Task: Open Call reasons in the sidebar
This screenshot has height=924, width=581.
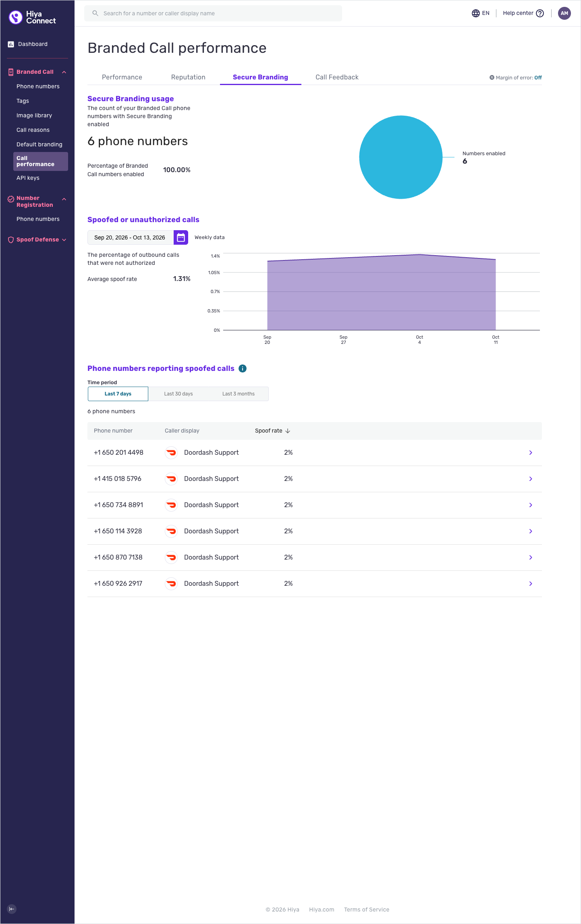Action: click(33, 130)
